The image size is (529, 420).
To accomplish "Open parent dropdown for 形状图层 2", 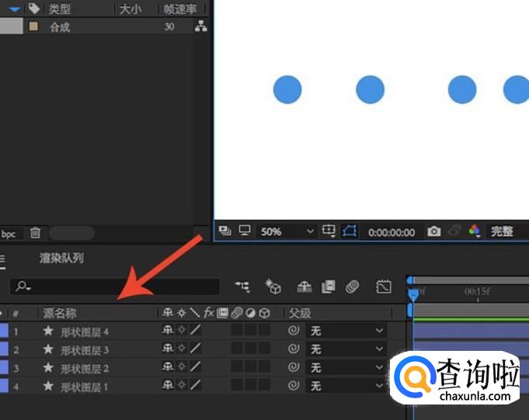I will click(x=346, y=368).
